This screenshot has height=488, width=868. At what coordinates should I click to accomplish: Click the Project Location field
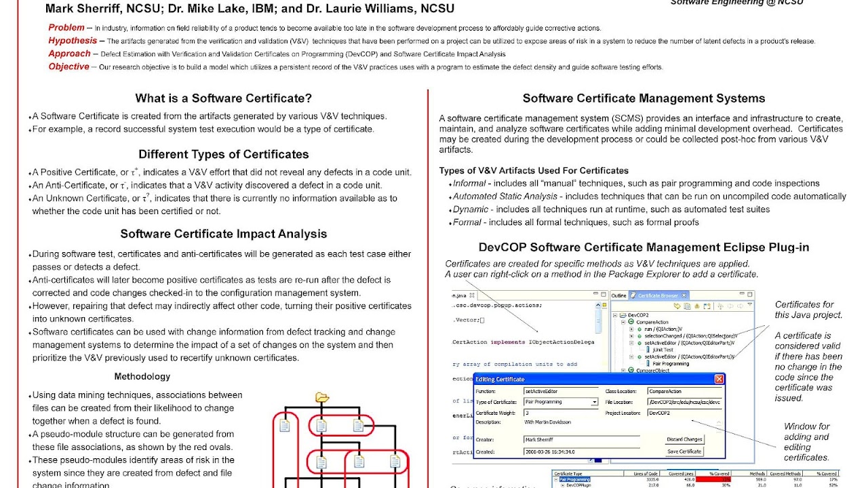685,413
